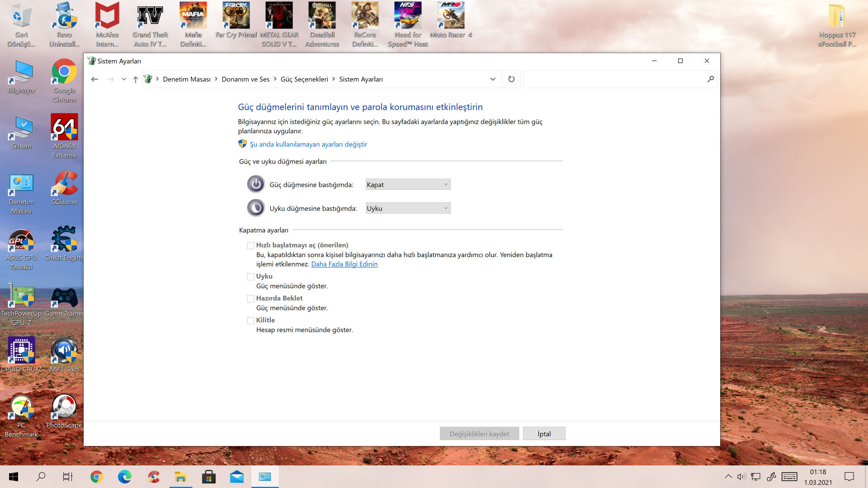
Task: Open the Microsoft Edge taskbar icon
Action: pos(124,477)
